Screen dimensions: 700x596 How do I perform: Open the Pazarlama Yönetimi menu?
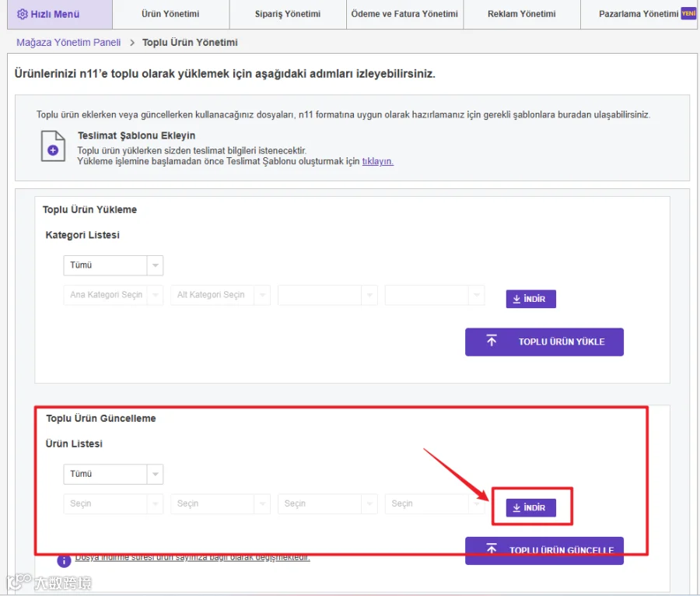(x=639, y=14)
